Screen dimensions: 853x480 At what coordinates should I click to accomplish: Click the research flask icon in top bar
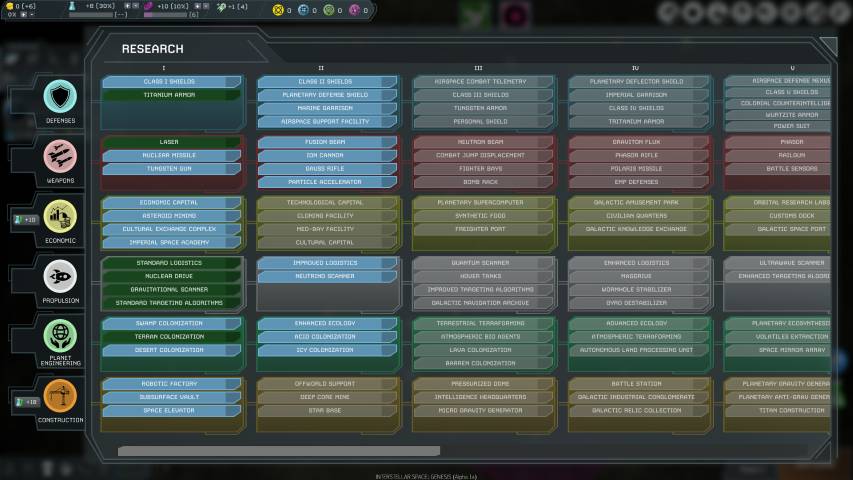[74, 6]
